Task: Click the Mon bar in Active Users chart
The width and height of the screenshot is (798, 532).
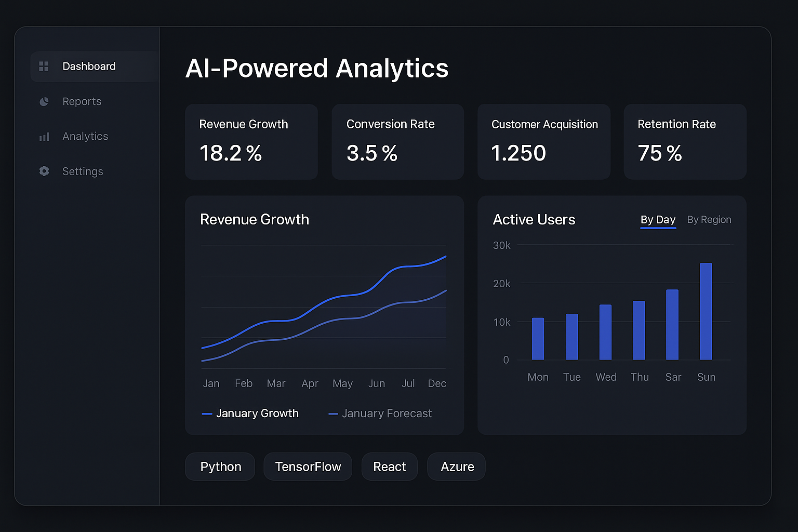Action: 538,339
